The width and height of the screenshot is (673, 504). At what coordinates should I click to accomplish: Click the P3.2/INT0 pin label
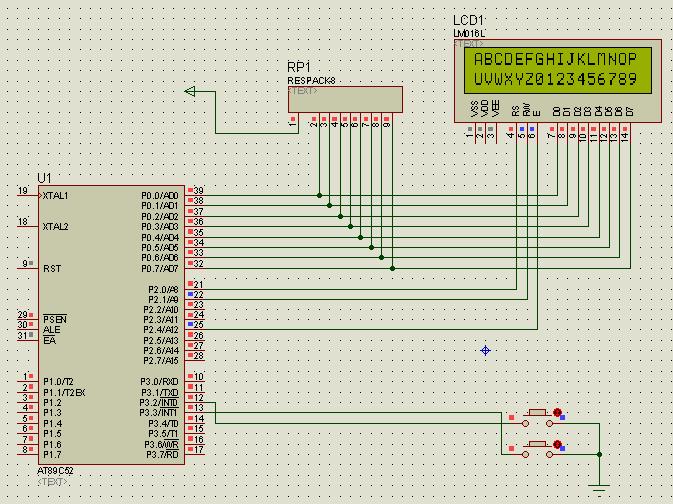click(x=159, y=403)
